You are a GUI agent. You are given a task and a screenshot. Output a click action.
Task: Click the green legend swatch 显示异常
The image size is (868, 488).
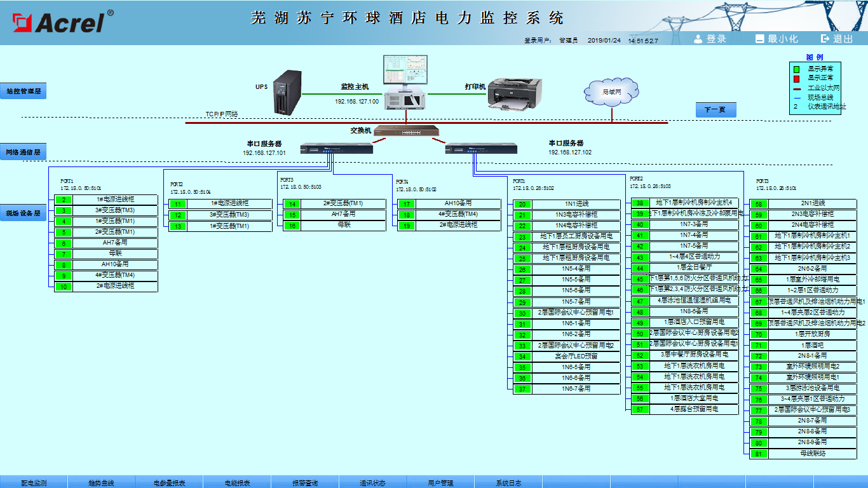796,69
